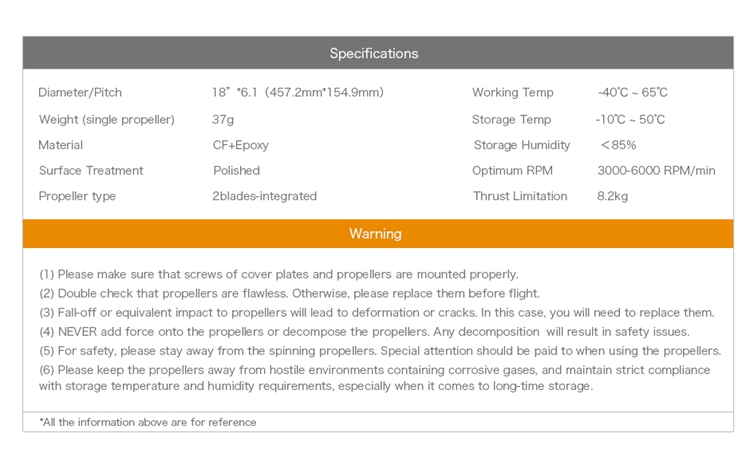This screenshot has height=461, width=750.
Task: Click the Weight (single propeller) label
Action: click(x=106, y=120)
